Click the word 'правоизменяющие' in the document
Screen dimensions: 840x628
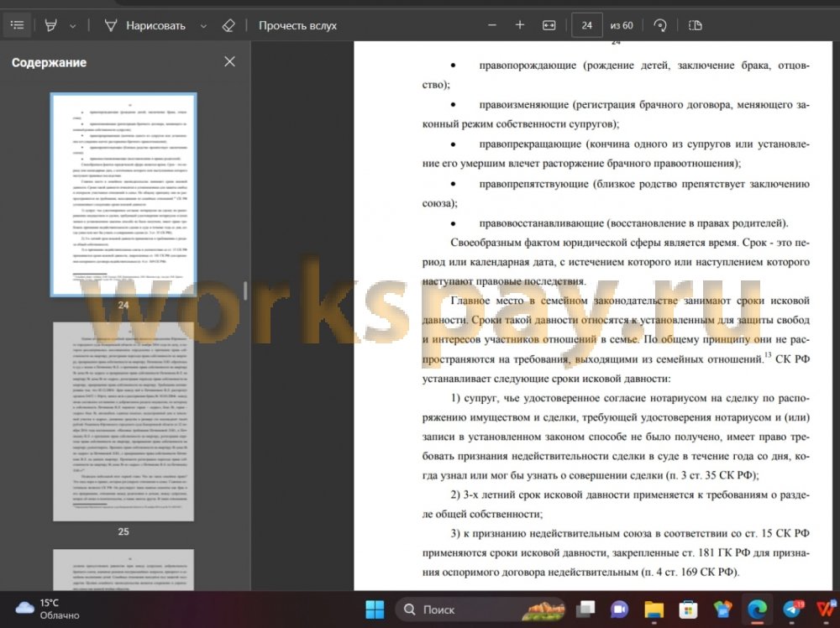[x=523, y=104]
